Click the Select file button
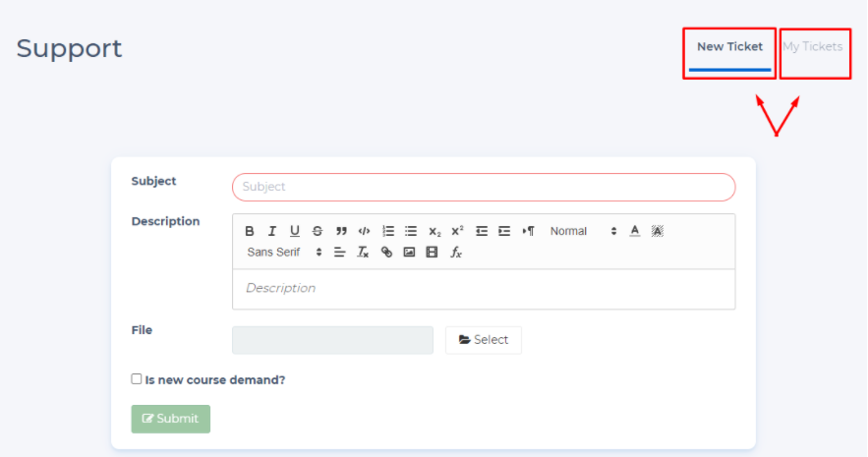 coord(484,340)
